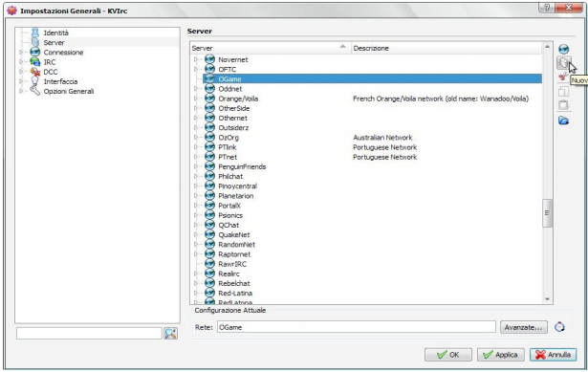
Task: Click the French Orange/Voila network description
Action: pyautogui.click(x=441, y=98)
